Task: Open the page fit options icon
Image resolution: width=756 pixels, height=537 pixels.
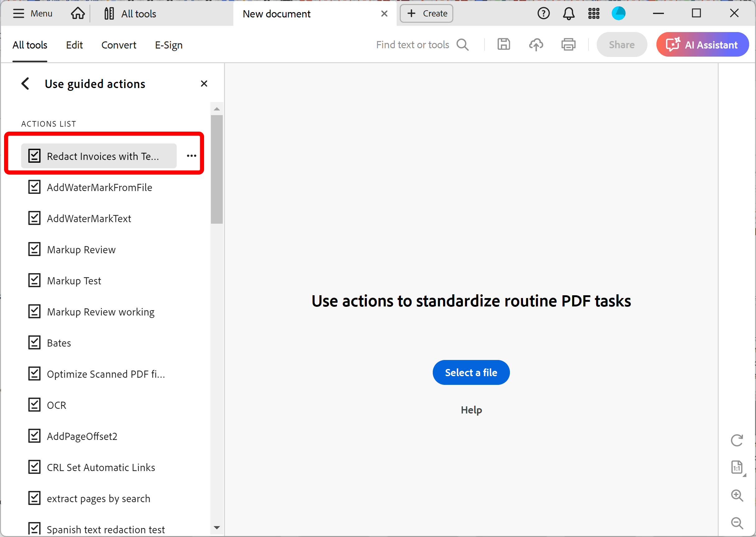Action: [x=737, y=468]
